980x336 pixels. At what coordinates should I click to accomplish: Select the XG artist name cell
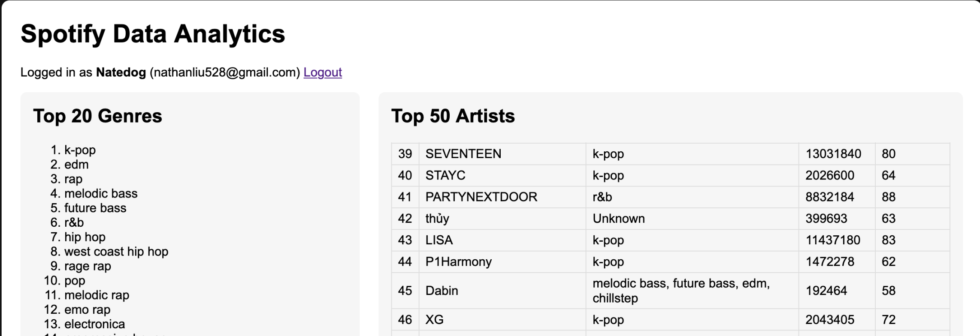[434, 320]
